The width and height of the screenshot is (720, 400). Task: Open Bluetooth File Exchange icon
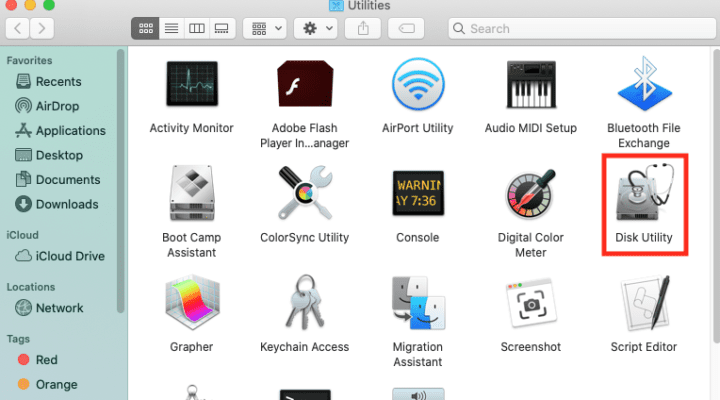(x=644, y=84)
